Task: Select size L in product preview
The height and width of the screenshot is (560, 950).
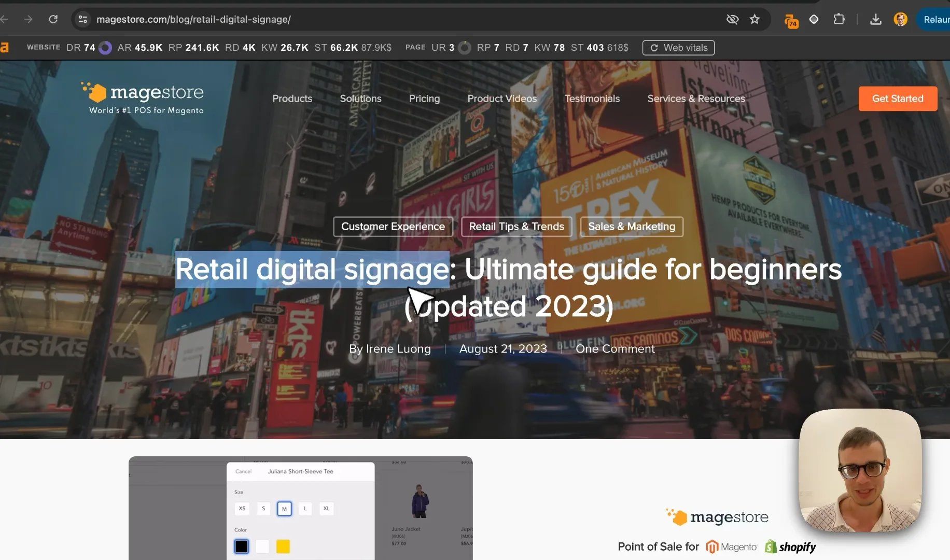Action: click(x=305, y=509)
